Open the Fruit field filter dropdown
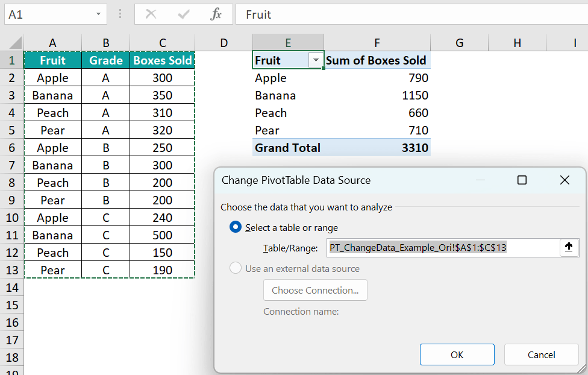The width and height of the screenshot is (588, 375). point(316,60)
